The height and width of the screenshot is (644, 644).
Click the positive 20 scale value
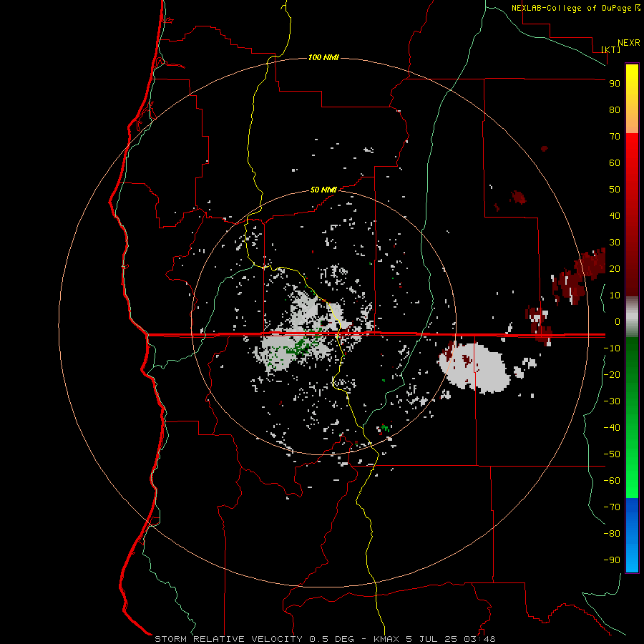coord(615,268)
